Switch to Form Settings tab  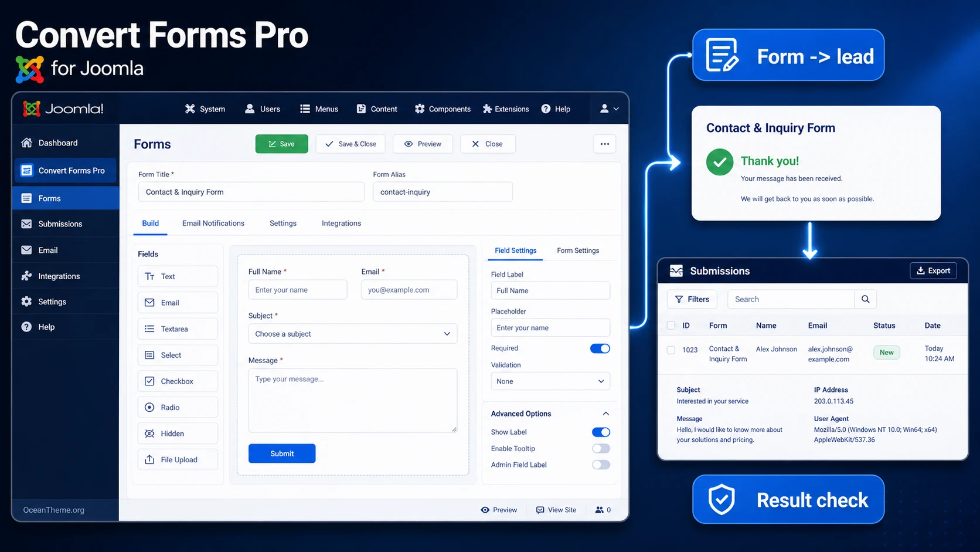(x=578, y=250)
